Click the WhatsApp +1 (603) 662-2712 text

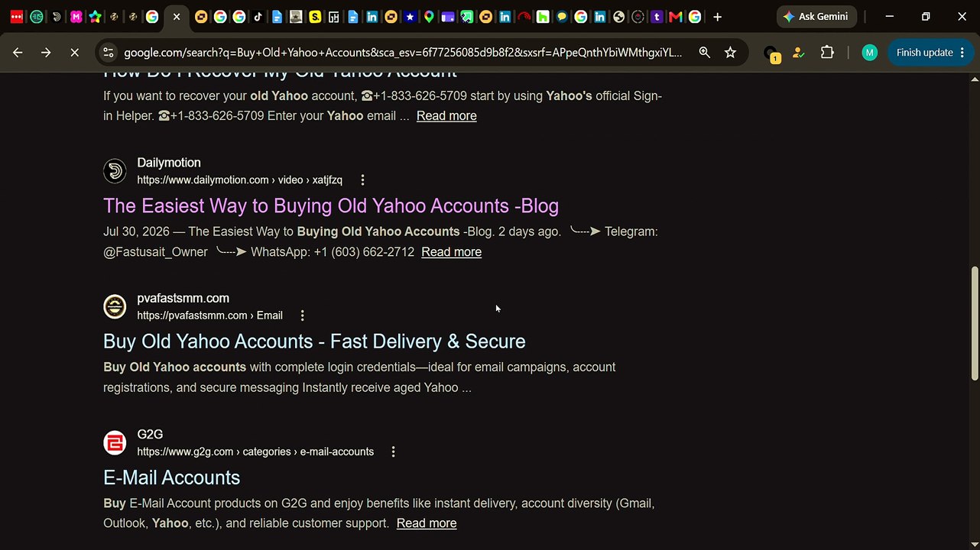[x=333, y=252]
